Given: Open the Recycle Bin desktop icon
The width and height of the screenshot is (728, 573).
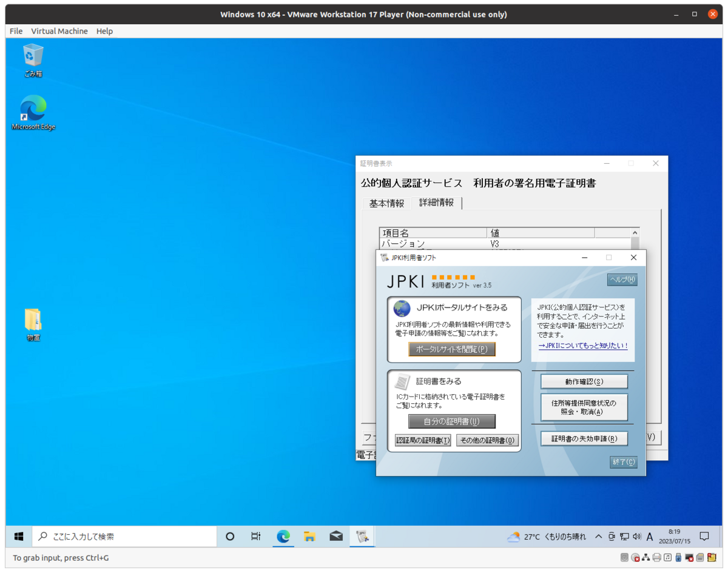Looking at the screenshot, I should [x=33, y=60].
